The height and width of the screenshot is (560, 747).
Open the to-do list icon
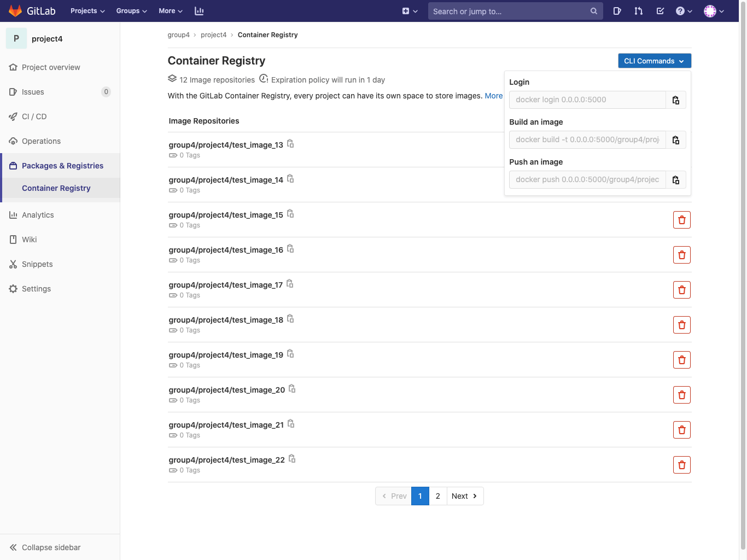[660, 11]
